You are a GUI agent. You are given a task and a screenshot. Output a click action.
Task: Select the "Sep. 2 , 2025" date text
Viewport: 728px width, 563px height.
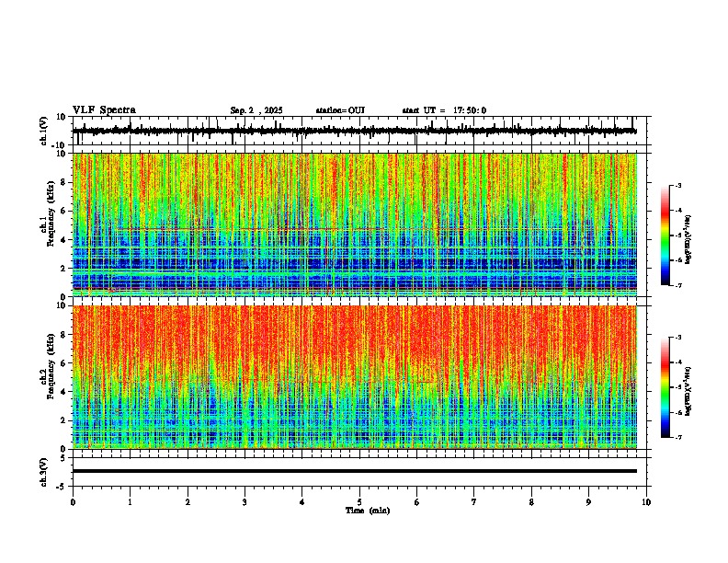click(x=256, y=110)
